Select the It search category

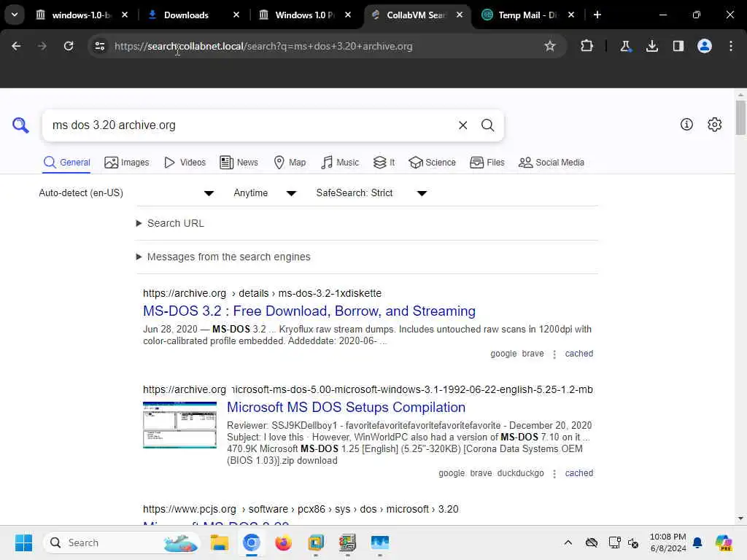(384, 163)
